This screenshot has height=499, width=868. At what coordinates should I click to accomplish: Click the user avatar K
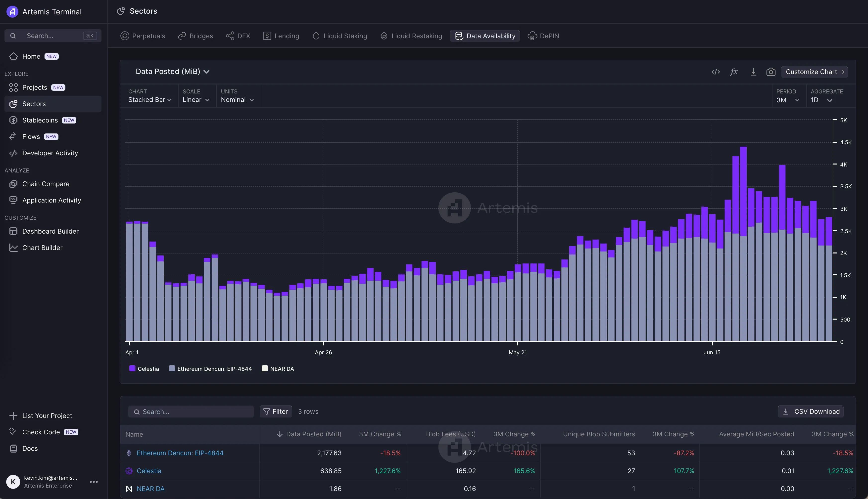tap(13, 482)
